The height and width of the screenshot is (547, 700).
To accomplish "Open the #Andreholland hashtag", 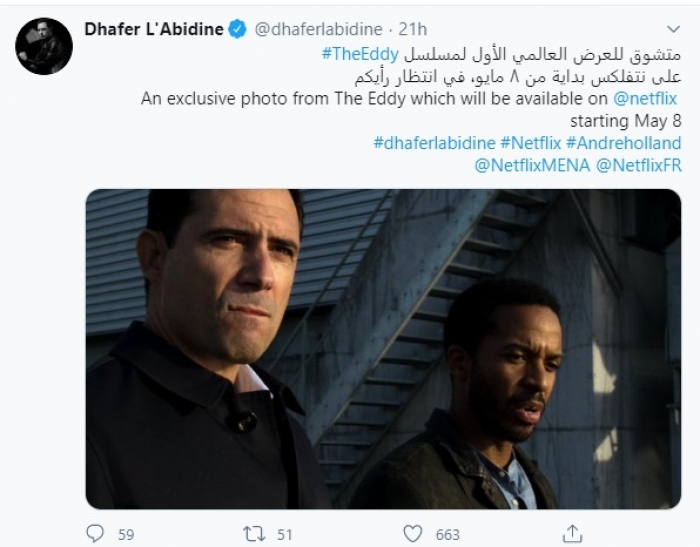I will click(623, 143).
